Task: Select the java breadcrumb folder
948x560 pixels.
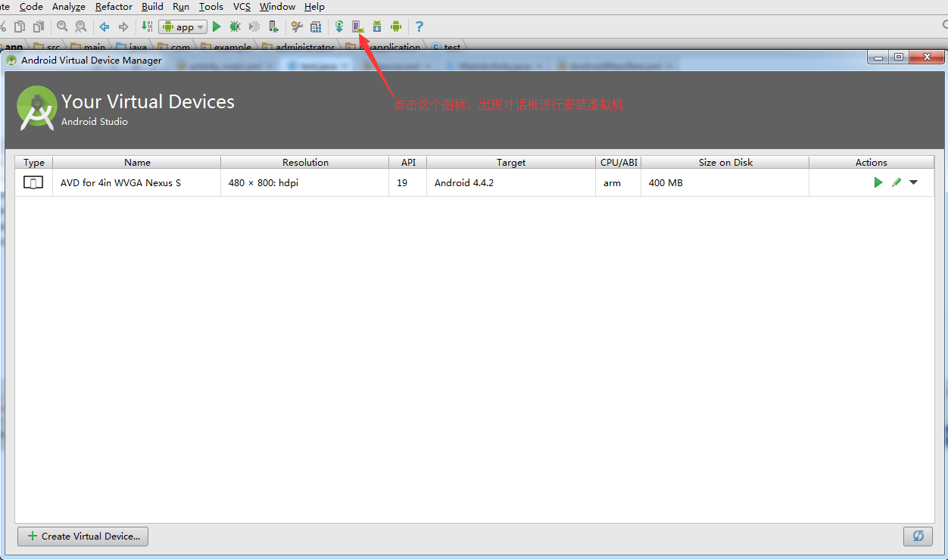Action: click(x=132, y=47)
